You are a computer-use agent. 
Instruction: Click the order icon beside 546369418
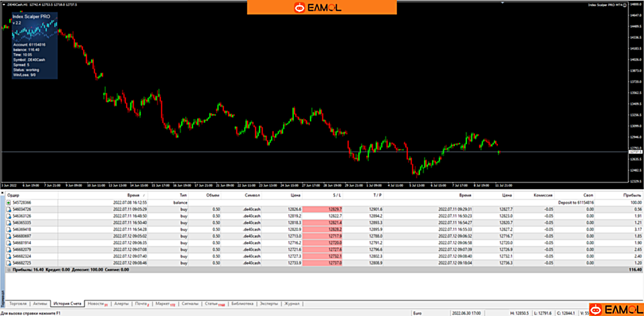click(8, 229)
